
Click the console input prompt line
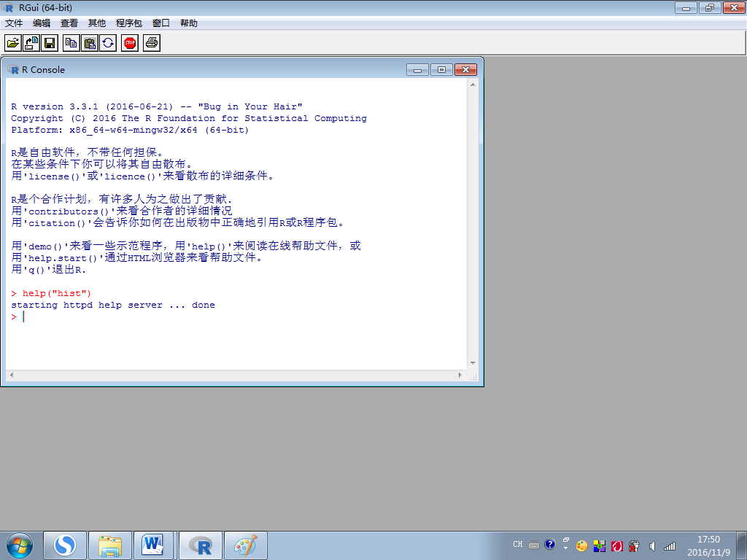tap(236, 316)
